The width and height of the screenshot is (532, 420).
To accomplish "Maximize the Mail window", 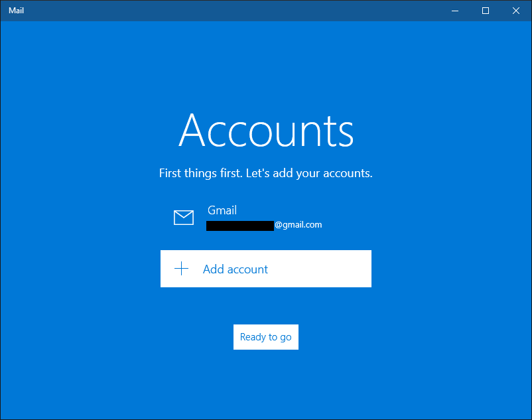I will [486, 11].
